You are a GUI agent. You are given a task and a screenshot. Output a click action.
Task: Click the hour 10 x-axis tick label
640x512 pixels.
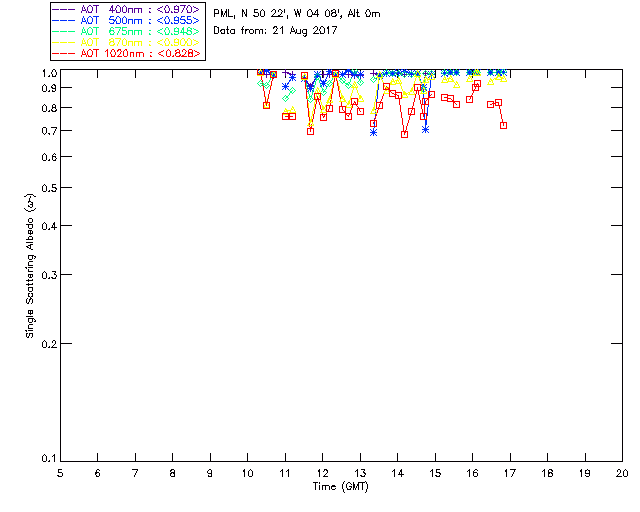coord(247,473)
